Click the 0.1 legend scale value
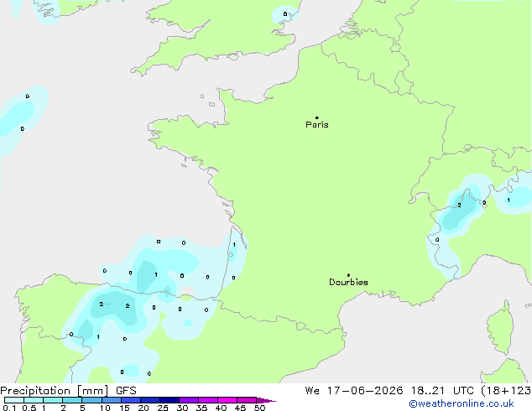 pos(9,408)
